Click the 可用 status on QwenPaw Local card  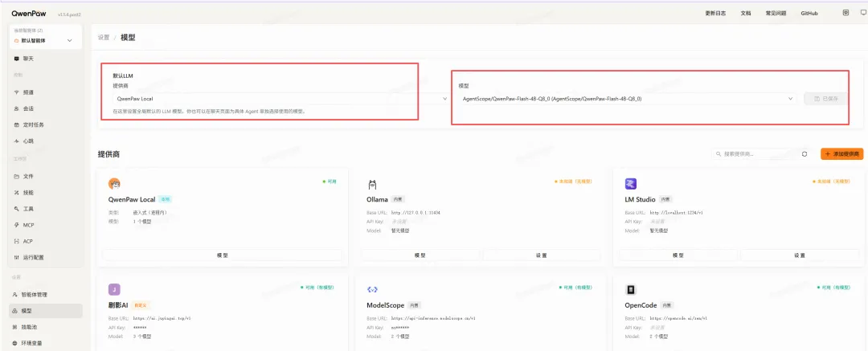click(x=330, y=182)
